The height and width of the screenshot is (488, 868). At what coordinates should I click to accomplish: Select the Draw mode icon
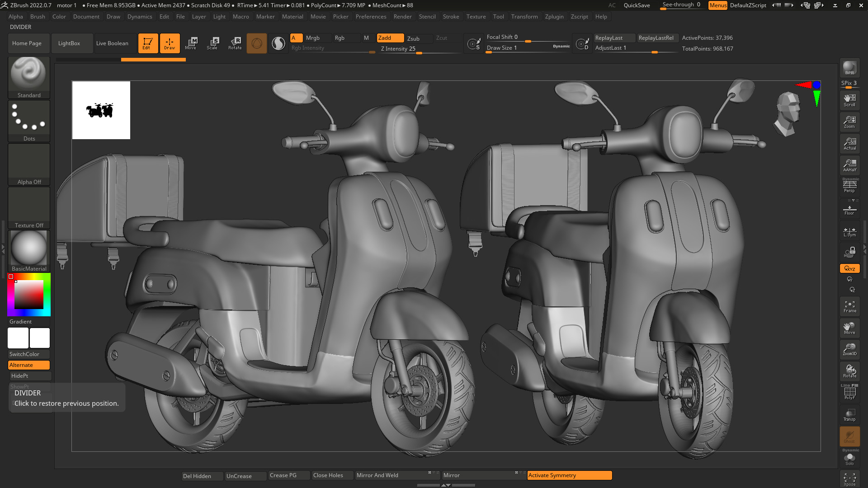(170, 43)
